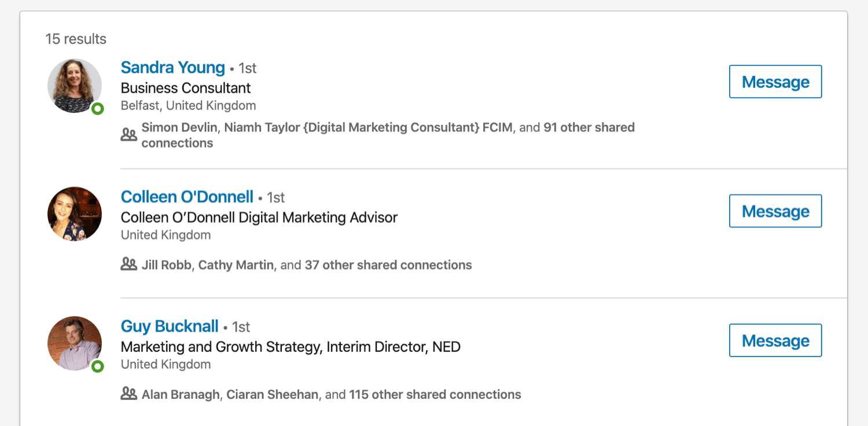Click the shared connections icon under Guy Bucknall
The width and height of the screenshot is (868, 426).
point(128,394)
